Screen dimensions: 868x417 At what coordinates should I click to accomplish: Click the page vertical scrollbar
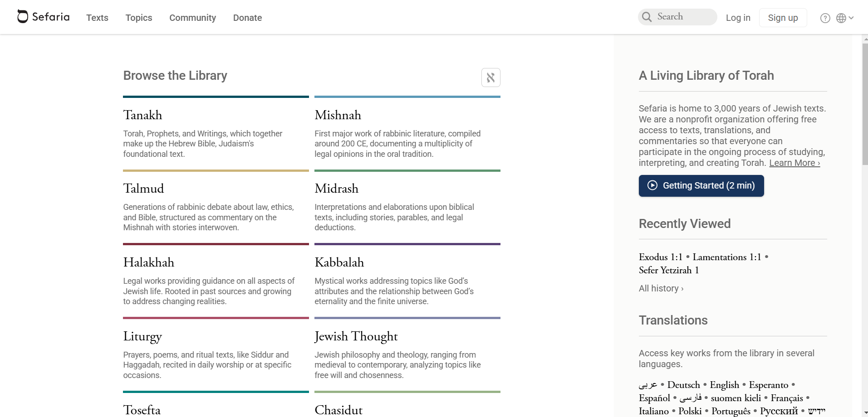865,104
